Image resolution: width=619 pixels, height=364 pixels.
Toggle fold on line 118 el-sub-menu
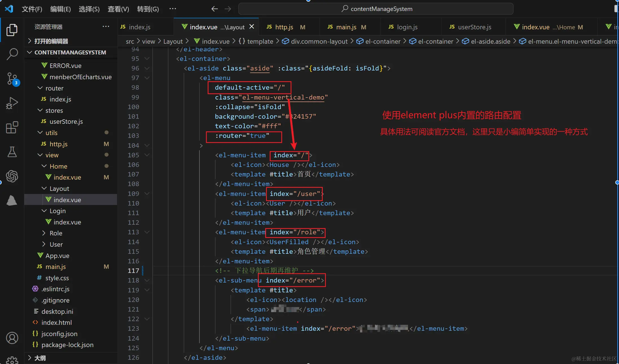point(147,280)
